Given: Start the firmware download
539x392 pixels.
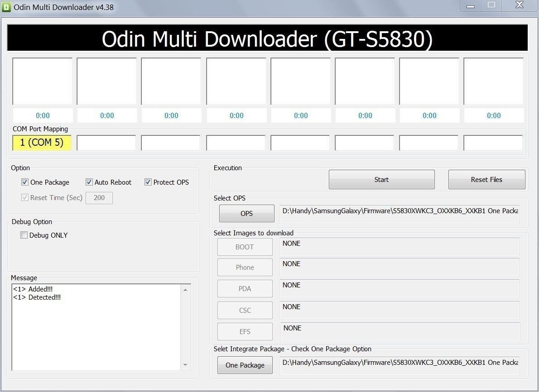Looking at the screenshot, I should tap(381, 179).
